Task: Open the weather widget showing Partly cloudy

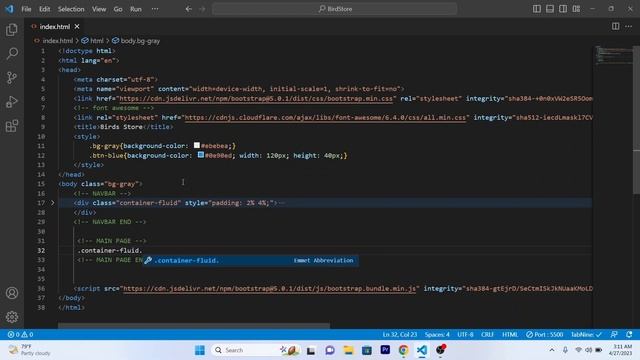Action: (x=29, y=350)
